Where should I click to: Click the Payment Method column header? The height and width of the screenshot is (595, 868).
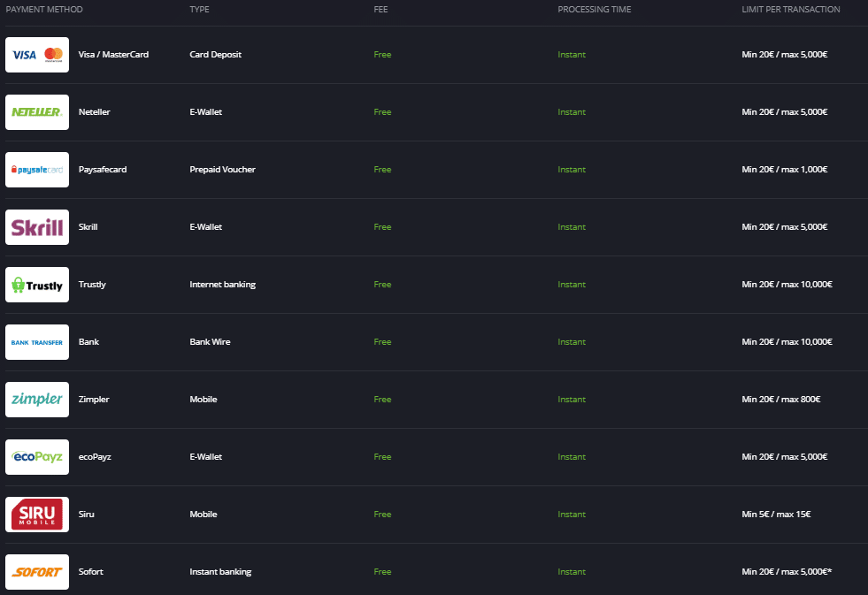click(x=44, y=10)
